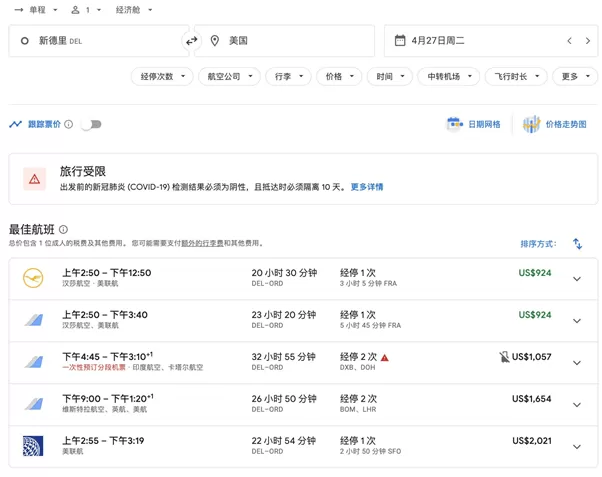This screenshot has height=477, width=602.
Task: Click the Lufthansa logo on the first flight
Action: (33, 278)
